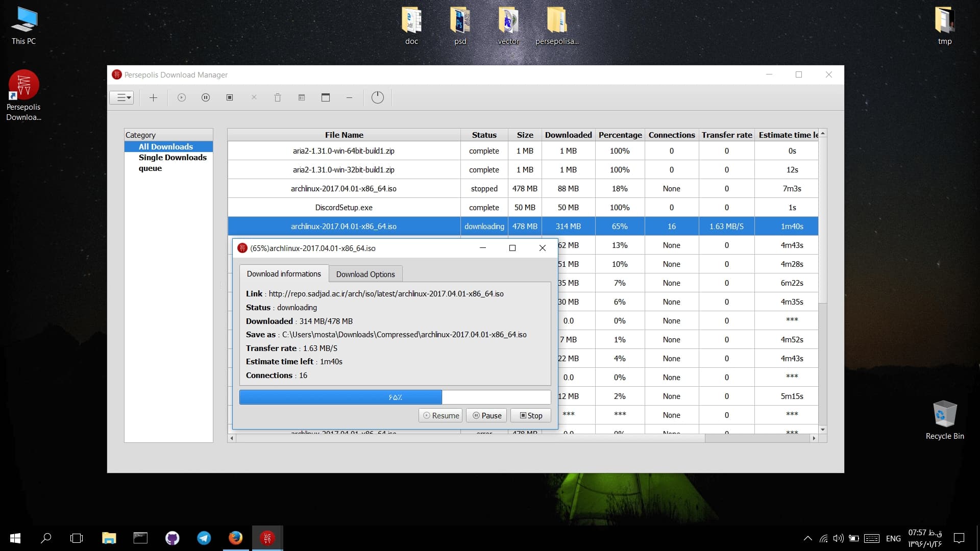The width and height of the screenshot is (980, 551).
Task: Select aria2-1.31.0-win-64bit-build1.zip row
Action: coord(523,151)
